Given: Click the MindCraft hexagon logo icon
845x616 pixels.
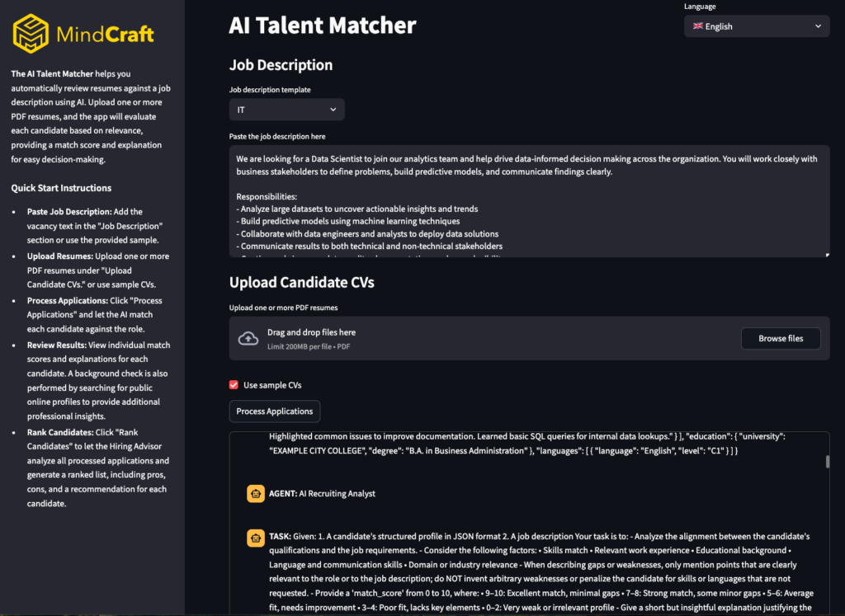Looking at the screenshot, I should [31, 34].
